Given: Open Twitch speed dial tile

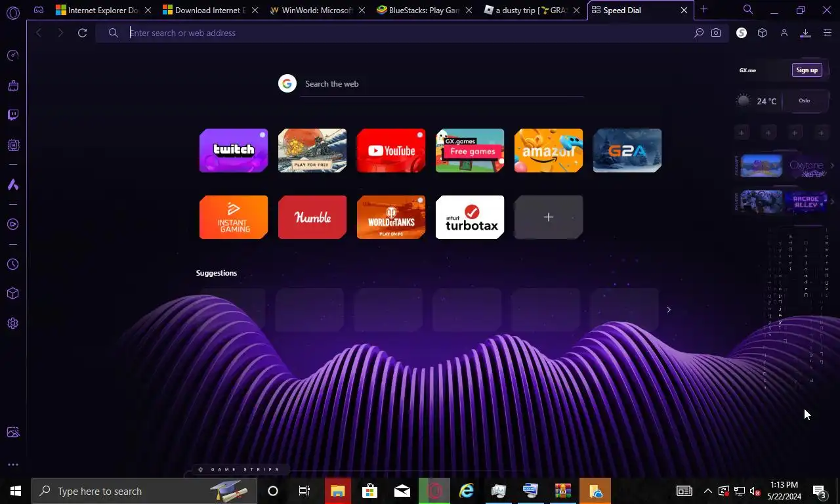Looking at the screenshot, I should (x=234, y=150).
